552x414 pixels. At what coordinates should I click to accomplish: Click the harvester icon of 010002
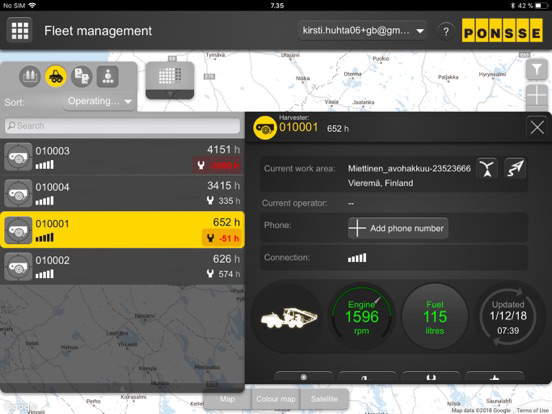18,266
